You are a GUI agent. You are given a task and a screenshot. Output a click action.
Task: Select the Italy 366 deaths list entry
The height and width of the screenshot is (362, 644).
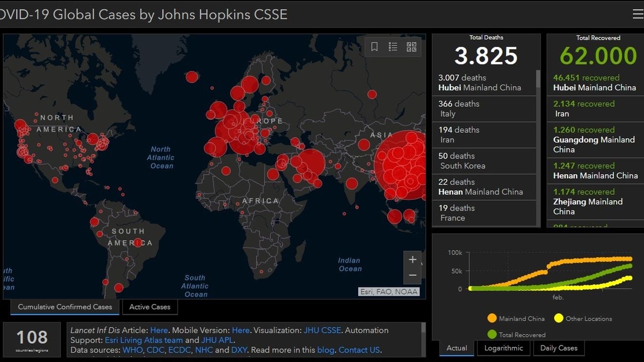click(484, 109)
